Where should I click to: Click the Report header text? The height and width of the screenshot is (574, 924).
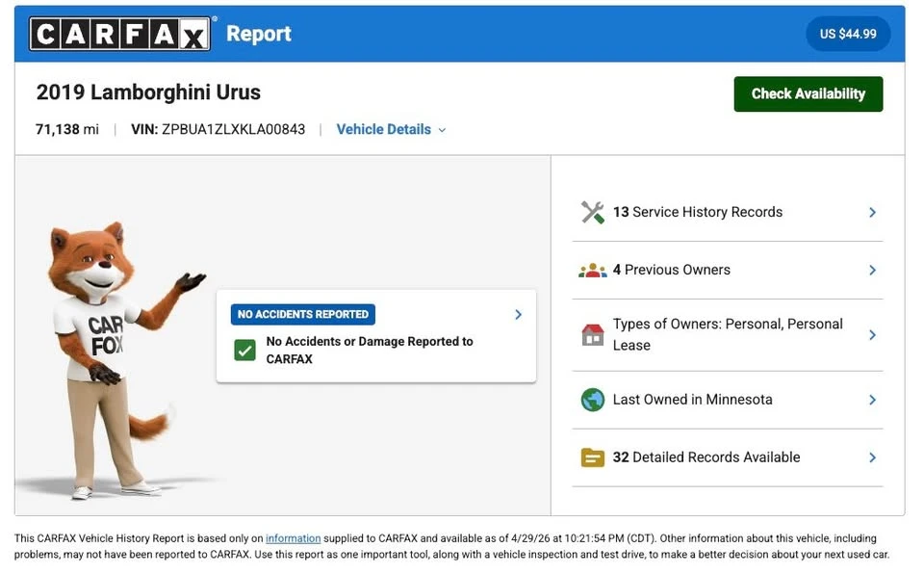tap(259, 34)
